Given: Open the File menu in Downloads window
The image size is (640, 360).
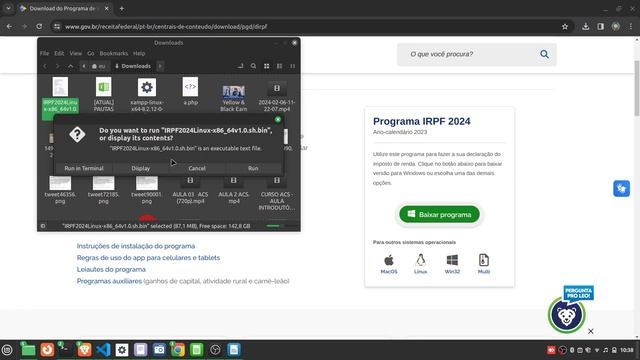Looking at the screenshot, I should pos(44,53).
